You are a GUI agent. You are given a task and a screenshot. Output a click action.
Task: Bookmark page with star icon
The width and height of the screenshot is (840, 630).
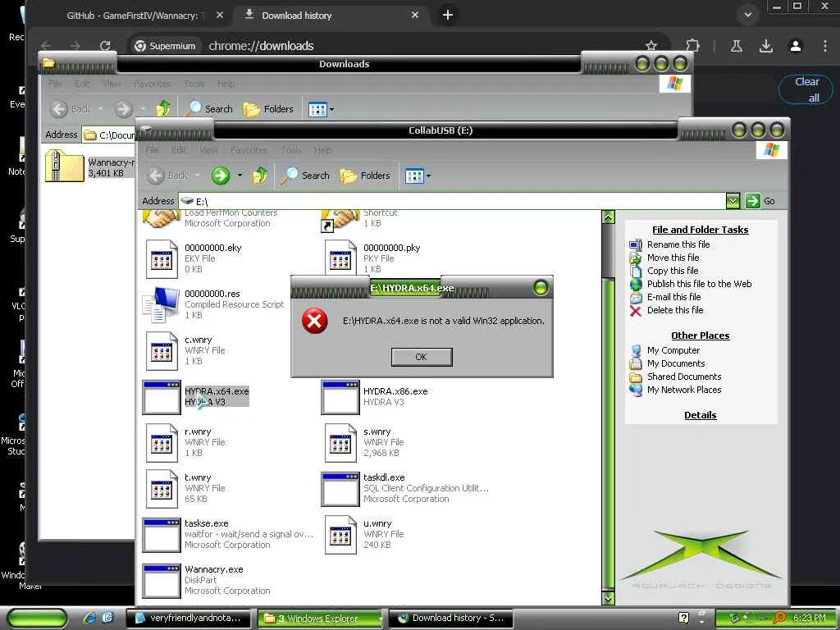651,46
